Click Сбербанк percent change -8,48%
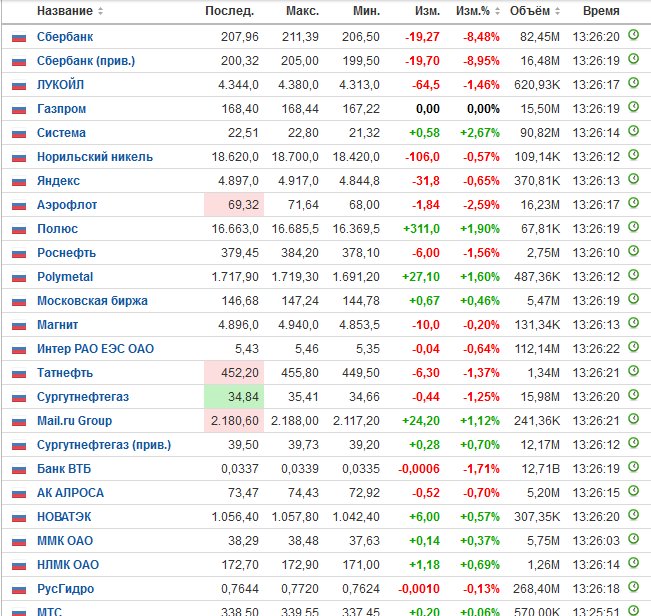651x616 pixels. (x=481, y=37)
